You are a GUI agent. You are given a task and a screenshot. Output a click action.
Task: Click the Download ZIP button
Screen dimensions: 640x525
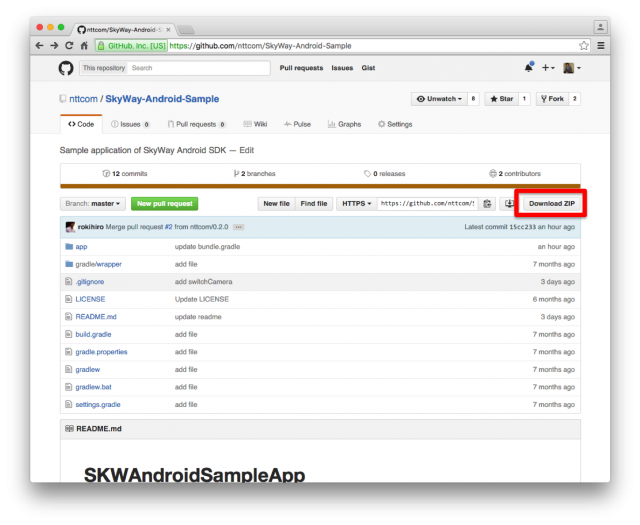[551, 204]
